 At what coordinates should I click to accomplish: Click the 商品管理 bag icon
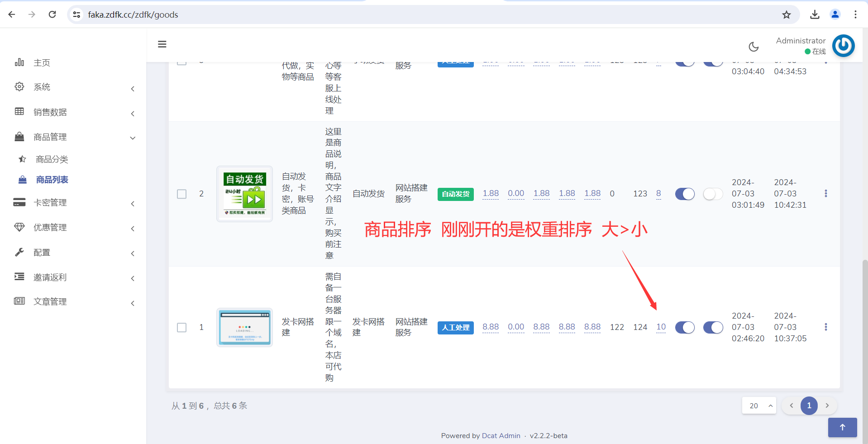[x=19, y=137]
